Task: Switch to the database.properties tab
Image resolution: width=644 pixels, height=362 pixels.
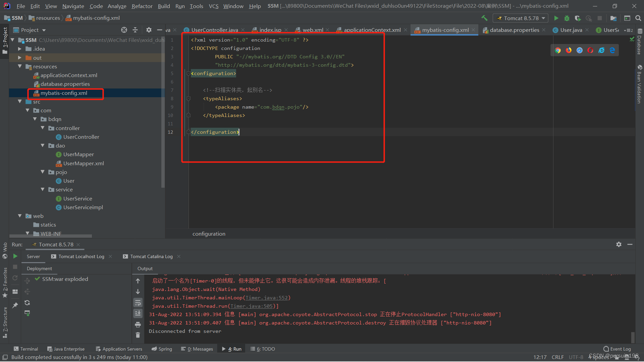Action: [514, 30]
